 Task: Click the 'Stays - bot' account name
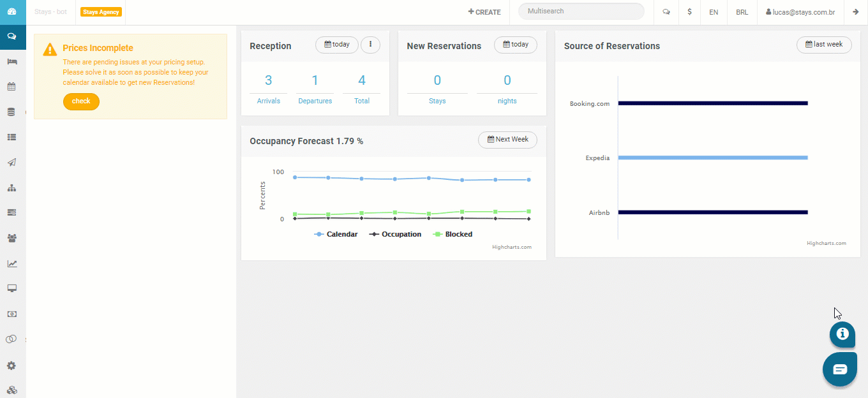(x=50, y=12)
